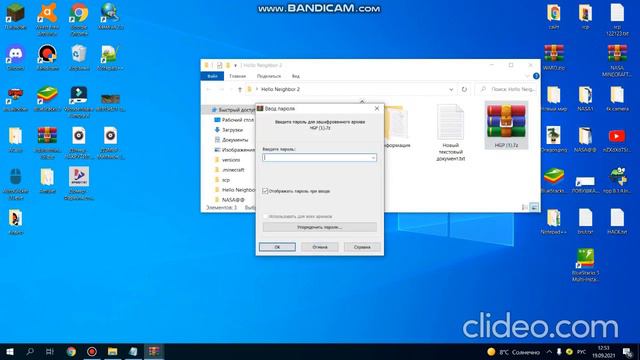Click the Справка help button
640x360 pixels.
tap(362, 247)
